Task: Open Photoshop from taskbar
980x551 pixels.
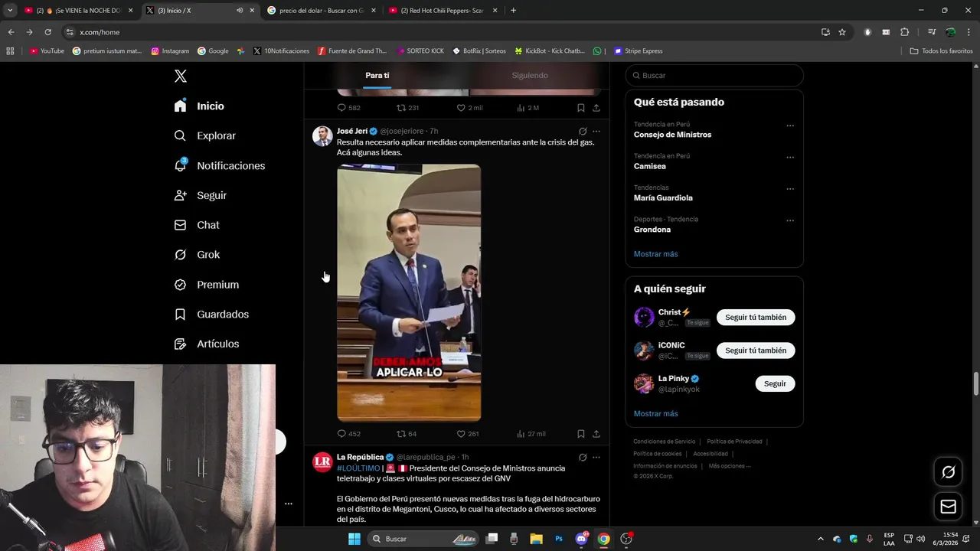Action: pyautogui.click(x=560, y=539)
